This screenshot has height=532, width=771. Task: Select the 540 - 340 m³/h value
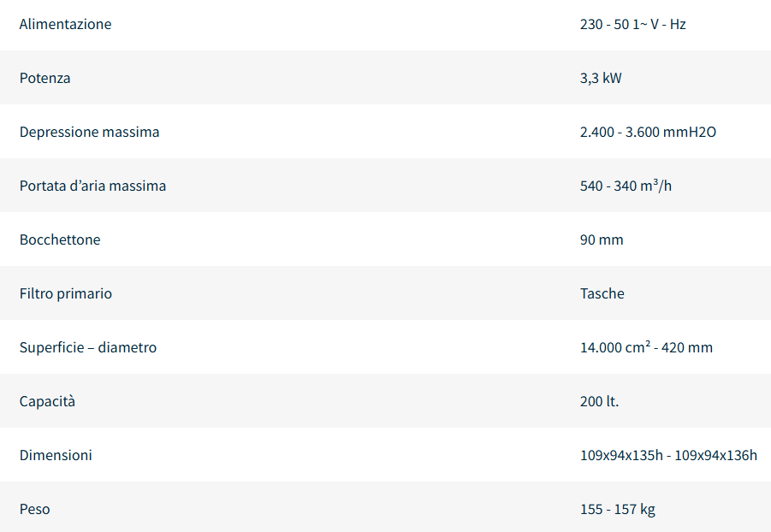626,186
